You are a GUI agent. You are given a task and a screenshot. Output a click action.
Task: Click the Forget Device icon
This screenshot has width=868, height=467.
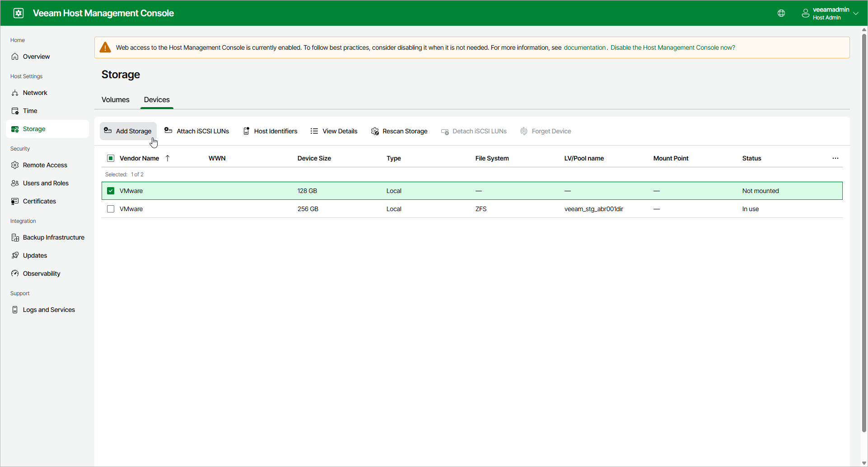pos(524,131)
